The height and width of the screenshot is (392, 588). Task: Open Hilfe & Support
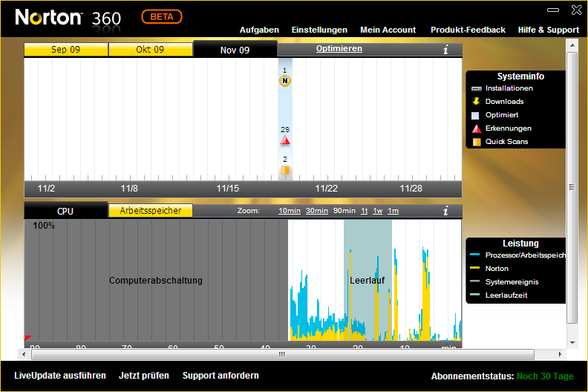coord(548,30)
